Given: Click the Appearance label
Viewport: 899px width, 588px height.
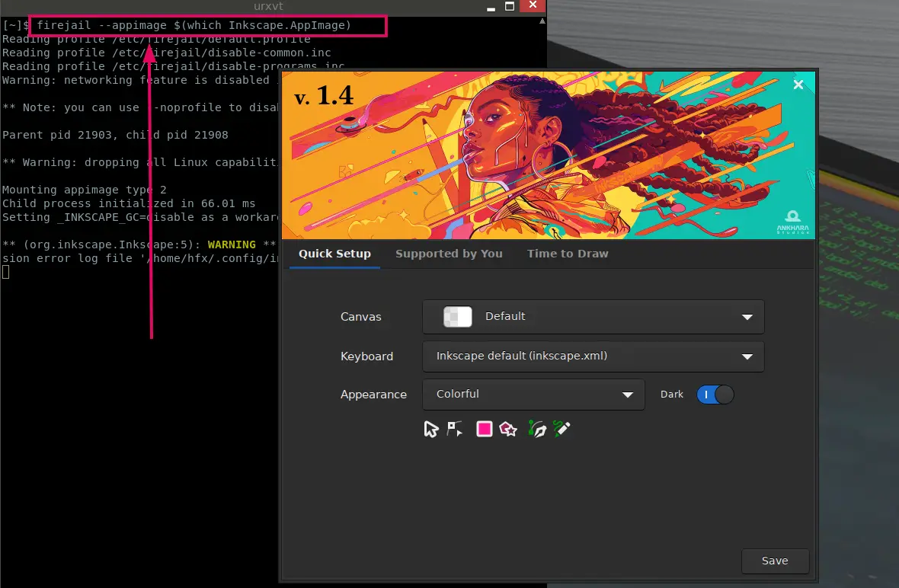Looking at the screenshot, I should point(374,395).
